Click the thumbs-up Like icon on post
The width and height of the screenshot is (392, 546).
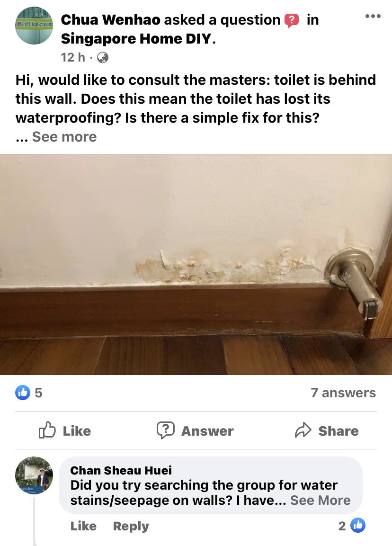coord(47,430)
